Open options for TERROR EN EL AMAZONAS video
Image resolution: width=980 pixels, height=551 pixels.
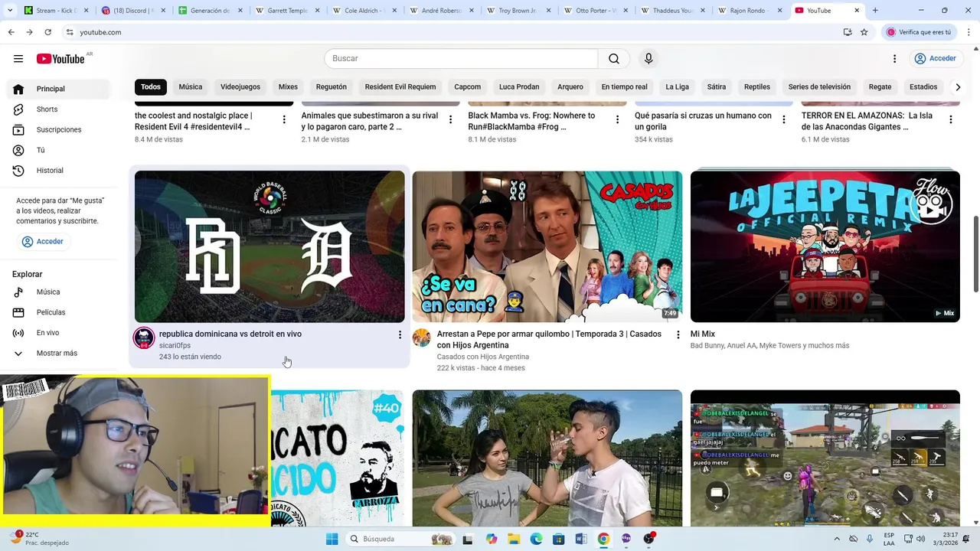coord(951,119)
